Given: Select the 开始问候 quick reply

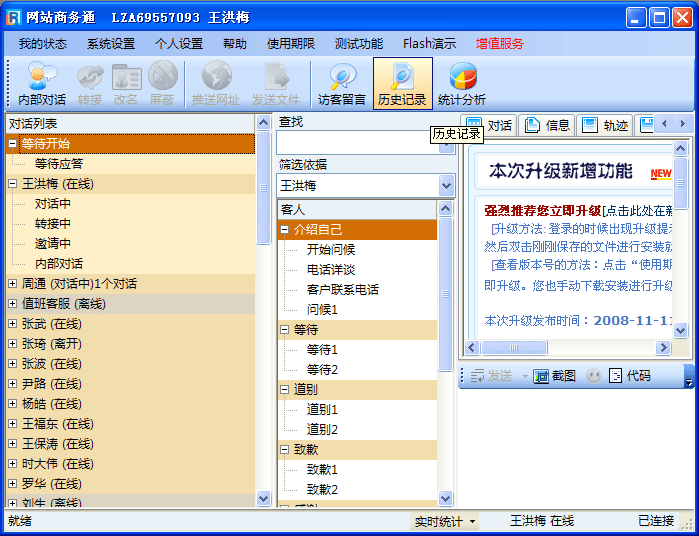Looking at the screenshot, I should tap(331, 250).
